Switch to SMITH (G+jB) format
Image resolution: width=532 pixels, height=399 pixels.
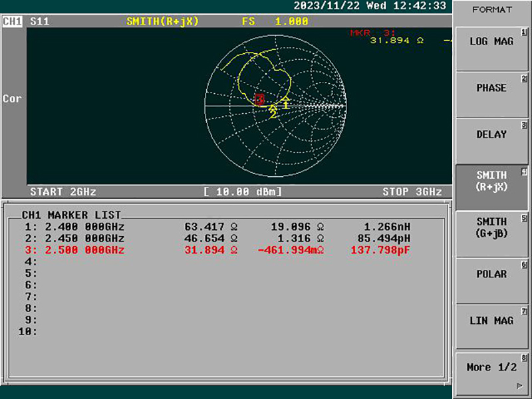click(x=491, y=234)
